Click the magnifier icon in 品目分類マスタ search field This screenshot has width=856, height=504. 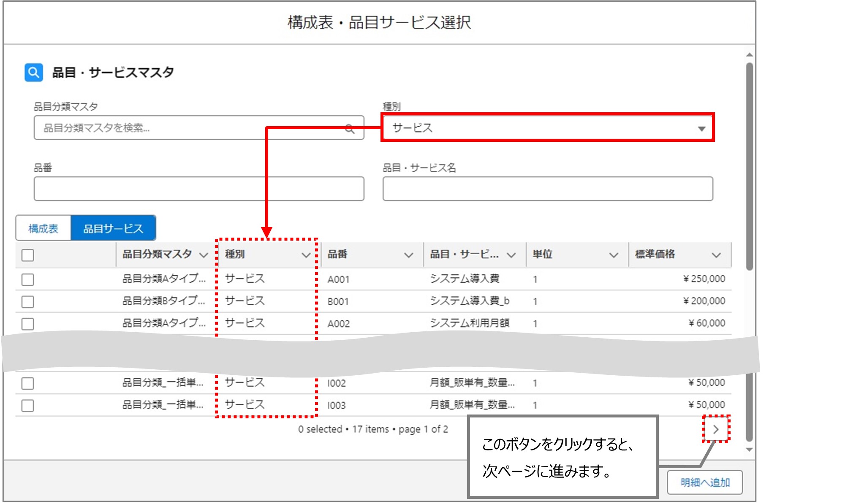point(350,128)
